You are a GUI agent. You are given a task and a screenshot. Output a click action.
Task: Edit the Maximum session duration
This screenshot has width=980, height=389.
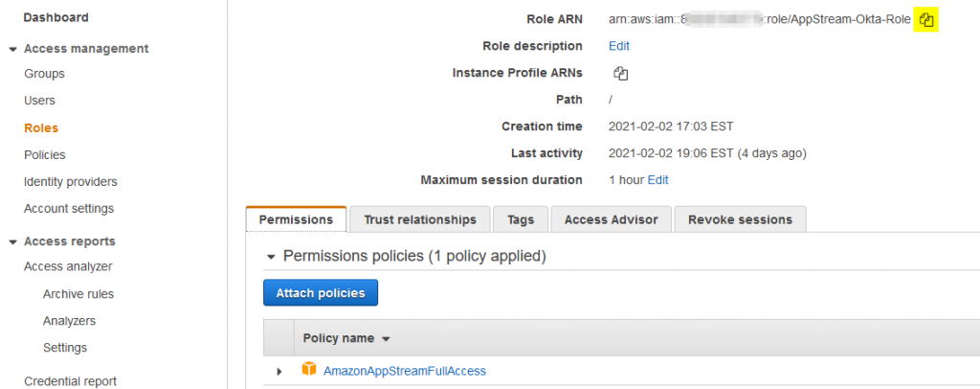pyautogui.click(x=658, y=180)
